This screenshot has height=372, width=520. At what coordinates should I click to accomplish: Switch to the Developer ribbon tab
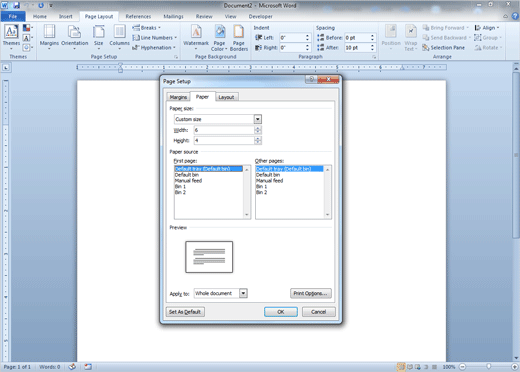click(260, 16)
